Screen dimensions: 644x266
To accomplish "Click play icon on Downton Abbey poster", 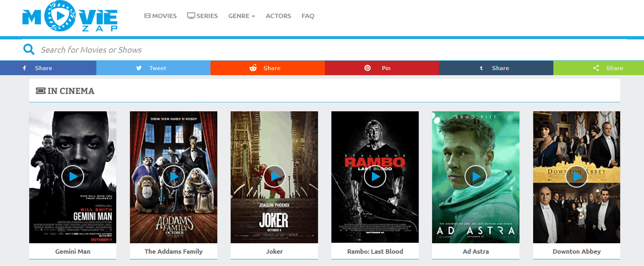I will pyautogui.click(x=576, y=176).
